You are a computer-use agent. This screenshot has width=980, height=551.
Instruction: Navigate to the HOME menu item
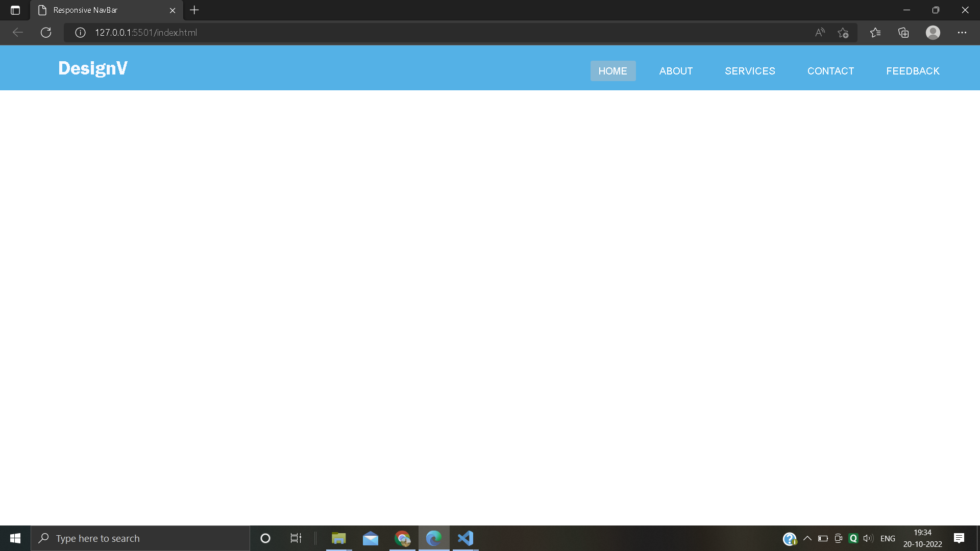tap(613, 71)
